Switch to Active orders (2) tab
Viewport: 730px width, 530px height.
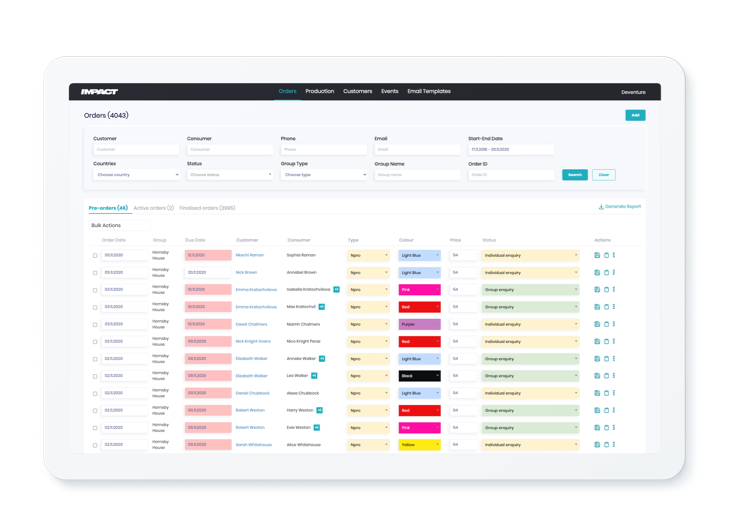click(x=154, y=208)
